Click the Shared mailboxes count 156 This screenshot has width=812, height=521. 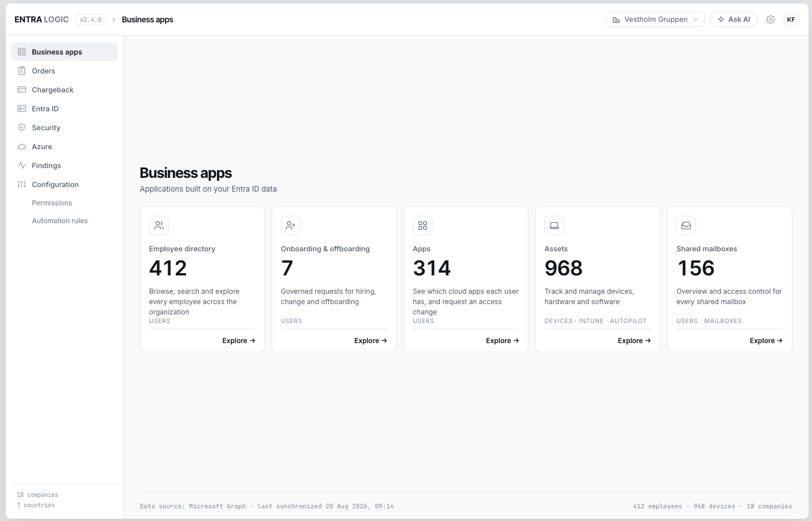(696, 268)
